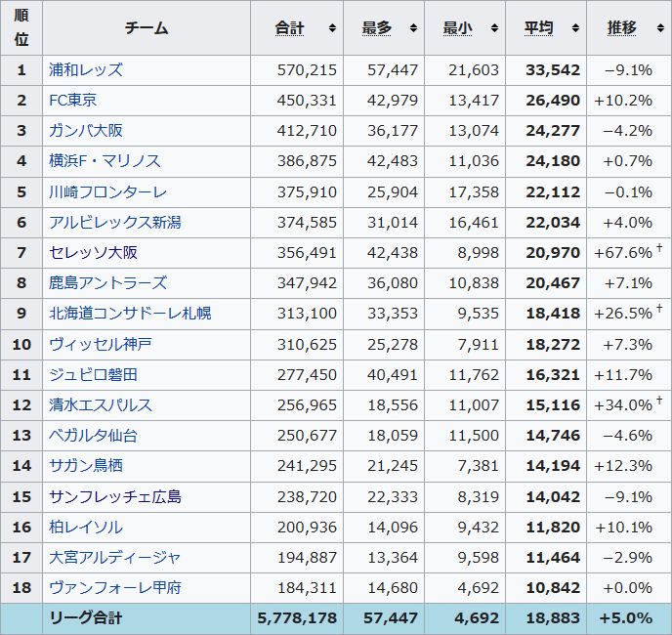672x635 pixels.
Task: Open the 浦和レッズ team link
Action: pos(86,70)
